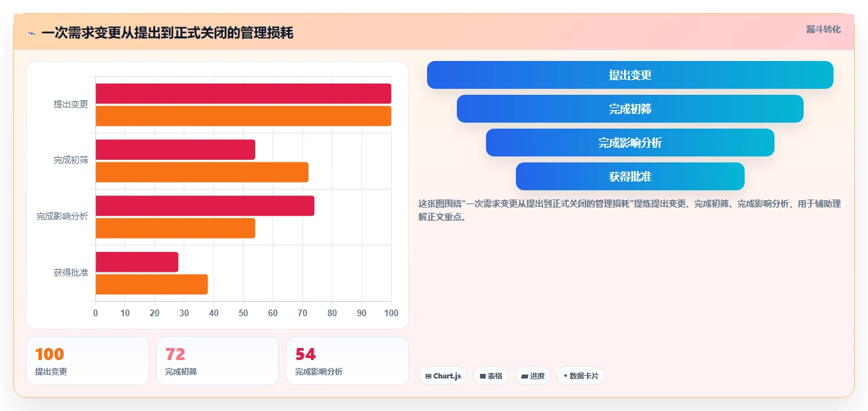Select the 获得批准 funnel stage
This screenshot has width=868, height=411.
pyautogui.click(x=630, y=176)
